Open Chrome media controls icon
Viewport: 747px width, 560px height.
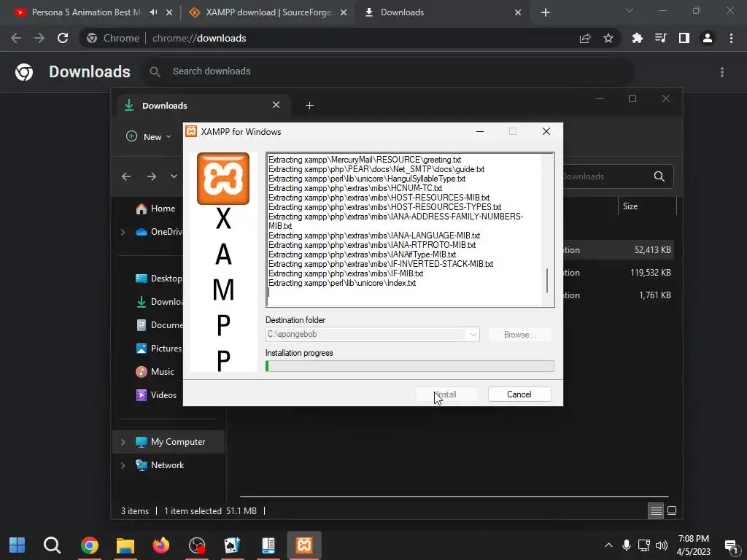pos(660,38)
